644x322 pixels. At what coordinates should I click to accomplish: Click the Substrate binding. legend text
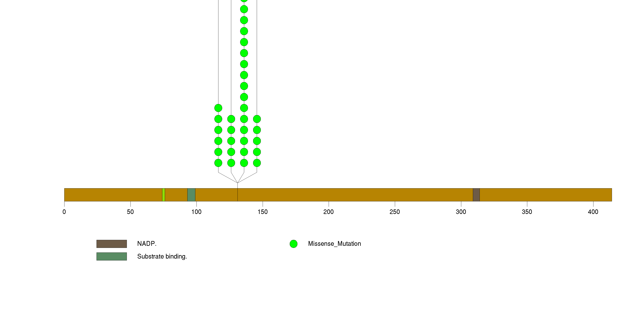162,256
